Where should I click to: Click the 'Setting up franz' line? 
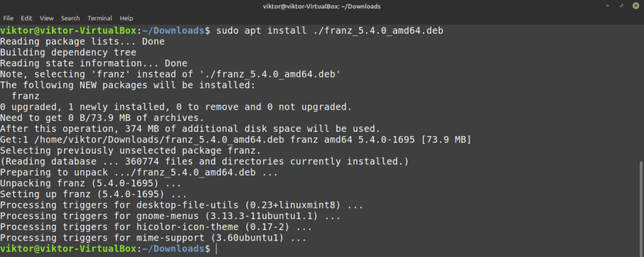[87, 194]
